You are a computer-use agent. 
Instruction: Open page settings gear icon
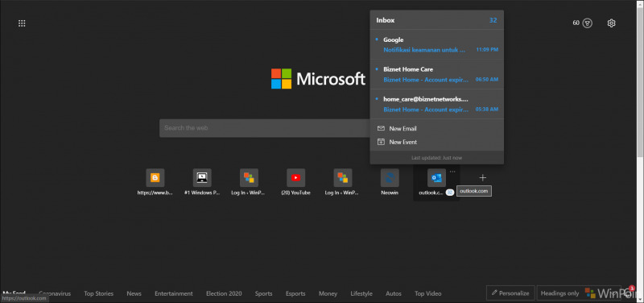[x=611, y=23]
